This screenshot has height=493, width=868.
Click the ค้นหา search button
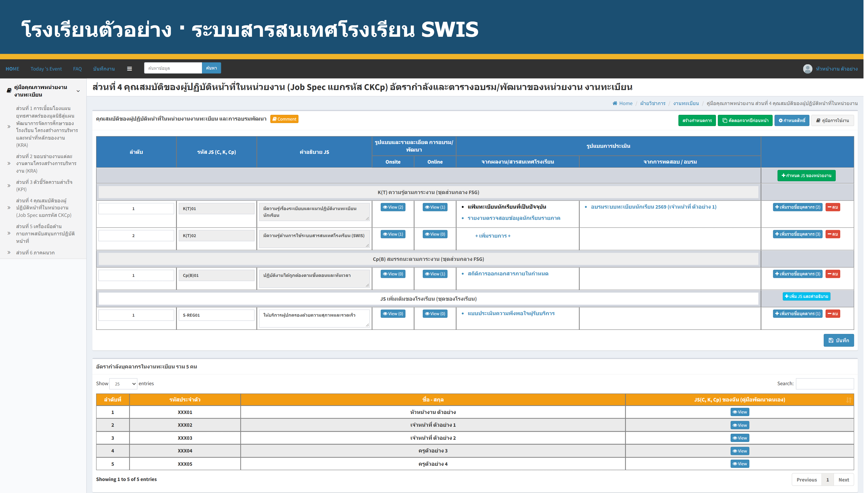coord(211,68)
